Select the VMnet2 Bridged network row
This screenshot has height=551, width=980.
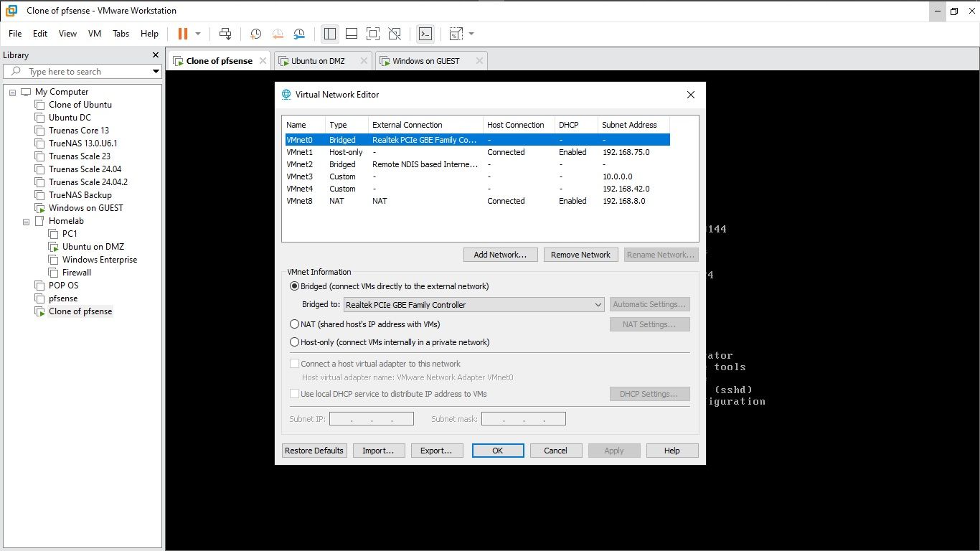pyautogui.click(x=476, y=164)
